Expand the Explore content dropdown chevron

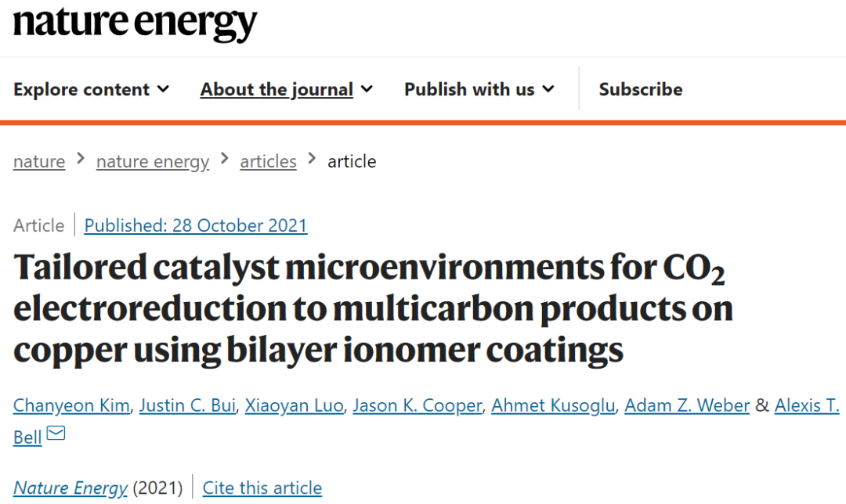point(163,89)
